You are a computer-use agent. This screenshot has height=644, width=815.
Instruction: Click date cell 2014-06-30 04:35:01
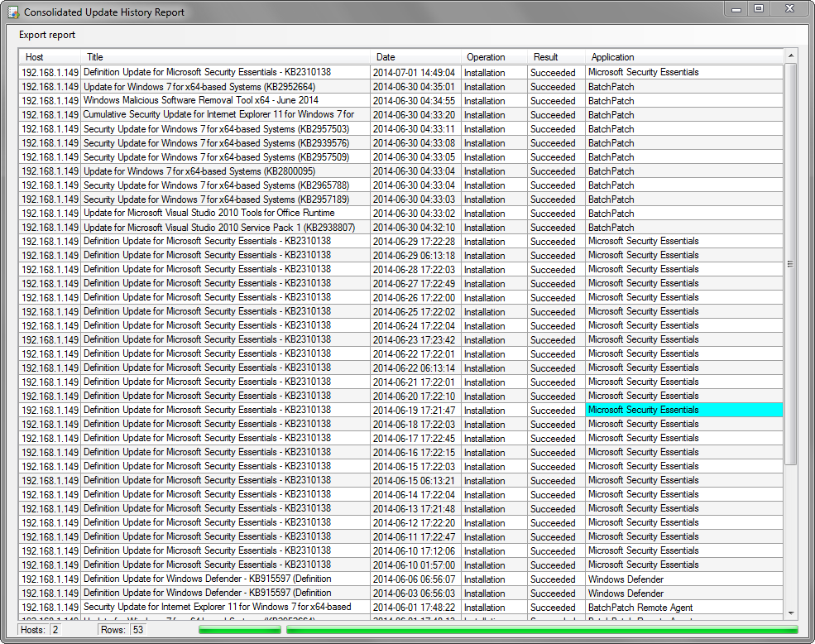[x=415, y=87]
